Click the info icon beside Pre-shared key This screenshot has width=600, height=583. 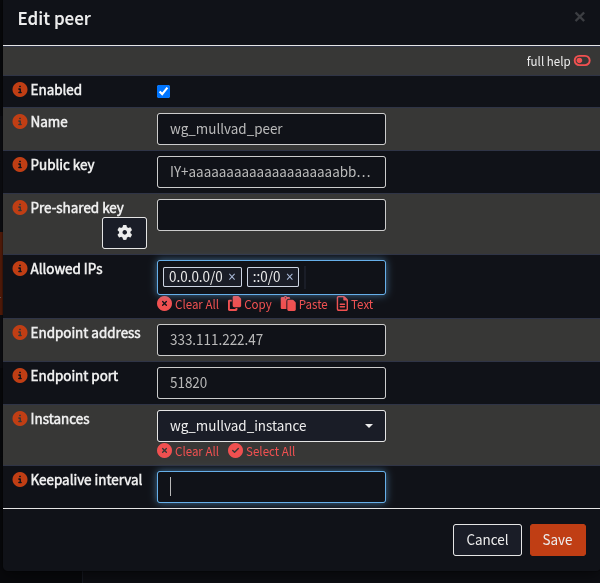tap(20, 207)
